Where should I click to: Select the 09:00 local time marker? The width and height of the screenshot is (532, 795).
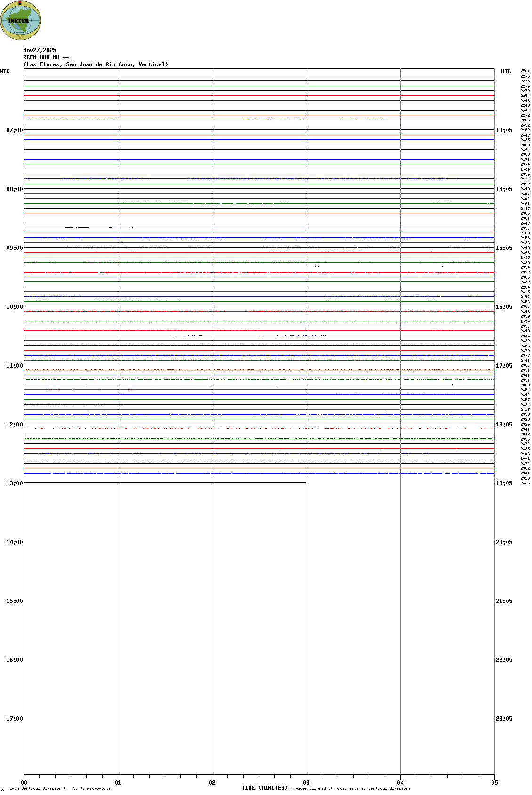point(14,248)
